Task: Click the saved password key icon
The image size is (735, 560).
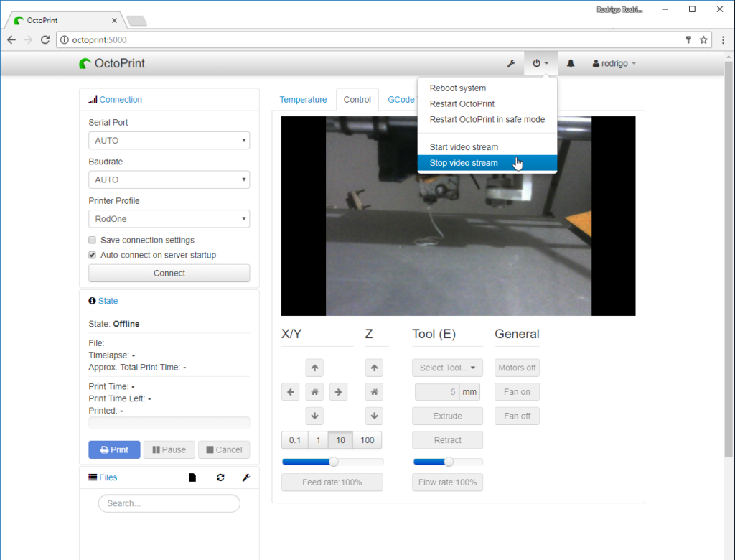Action: pos(688,40)
